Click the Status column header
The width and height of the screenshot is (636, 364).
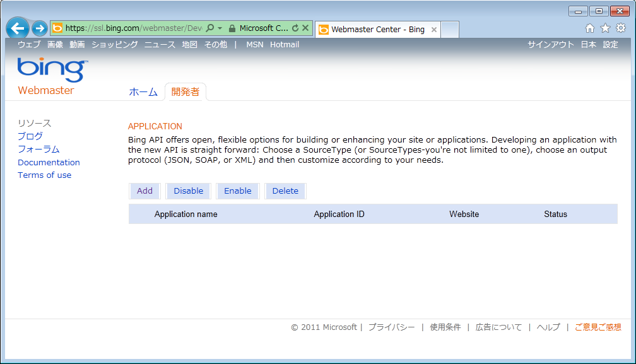point(556,214)
